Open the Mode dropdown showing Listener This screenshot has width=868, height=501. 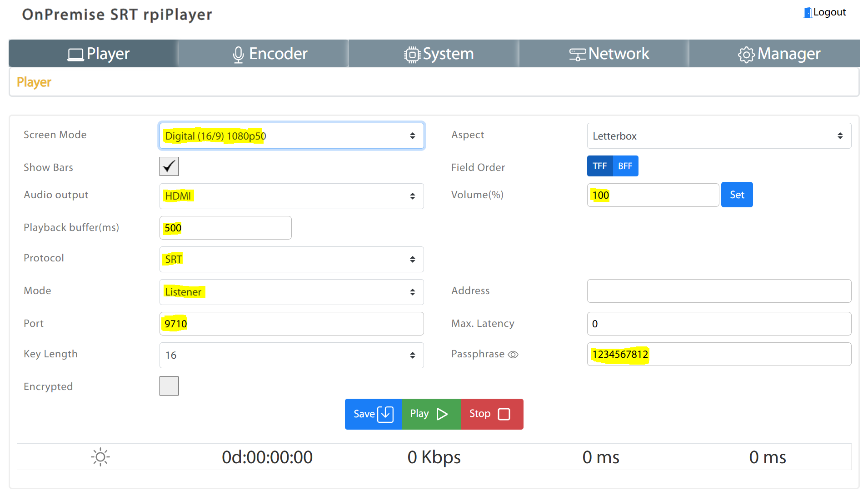tap(291, 292)
